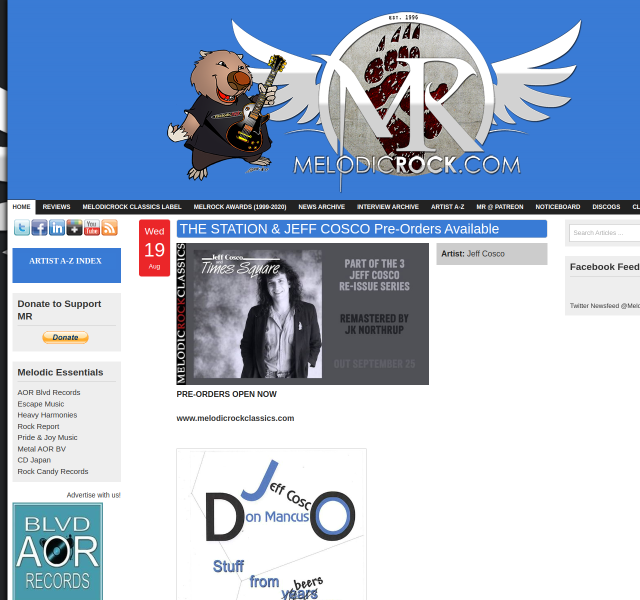The image size is (640, 600).
Task: Focus the Search Articles input field
Action: tap(604, 233)
